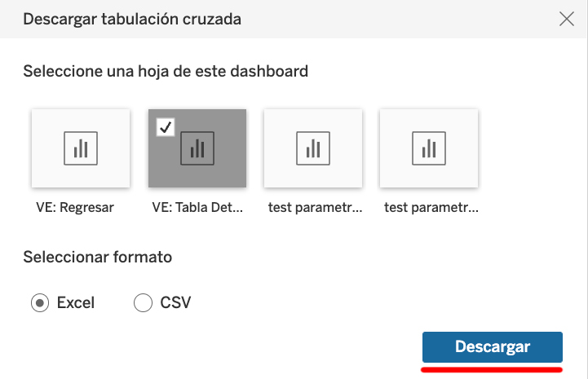Select the VE: Regresar sheet thumbnail
Screen dimensions: 588x379
coord(81,148)
